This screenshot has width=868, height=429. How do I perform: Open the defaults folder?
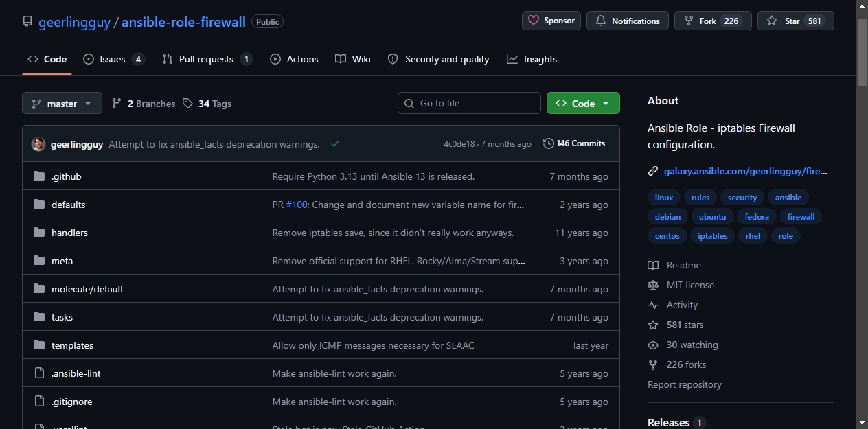(x=68, y=205)
